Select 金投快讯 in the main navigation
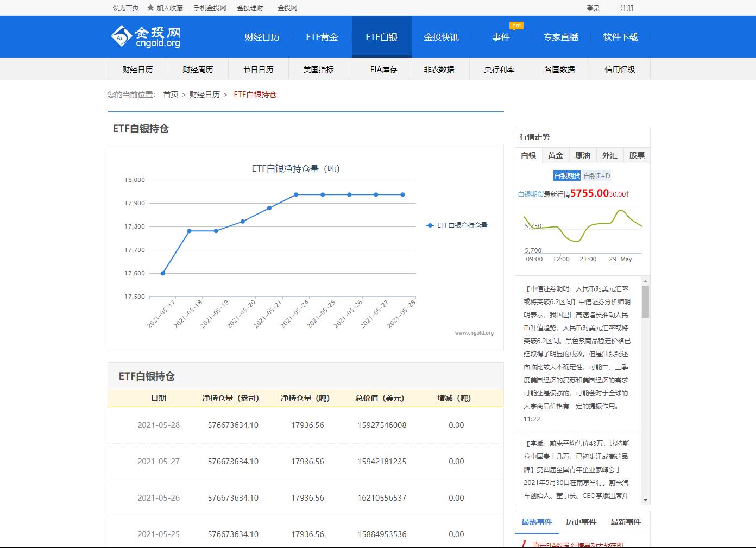This screenshot has height=548, width=756. [440, 36]
